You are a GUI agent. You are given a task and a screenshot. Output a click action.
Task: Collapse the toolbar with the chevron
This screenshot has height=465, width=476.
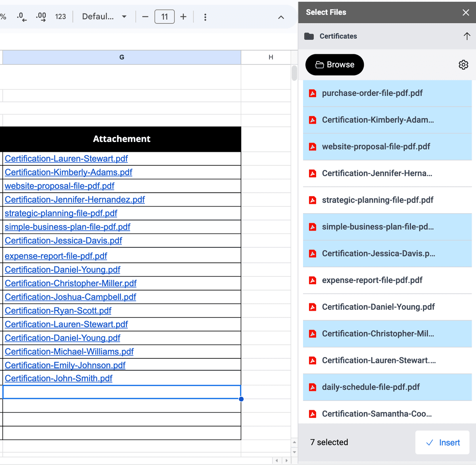click(281, 17)
